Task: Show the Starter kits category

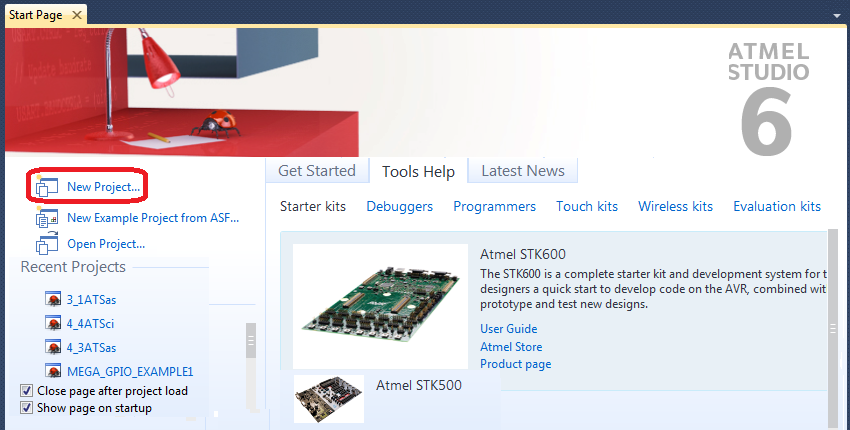Action: pos(313,207)
